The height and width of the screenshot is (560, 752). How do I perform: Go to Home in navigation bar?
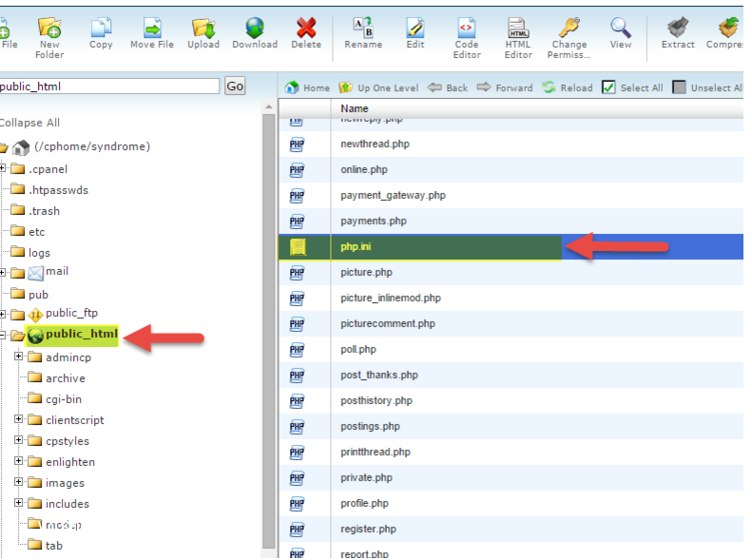coord(307,87)
